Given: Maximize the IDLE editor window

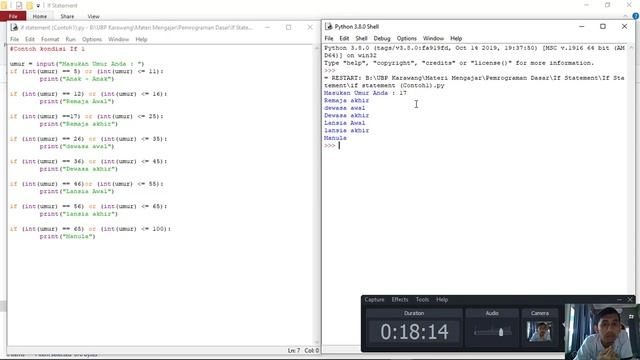Looking at the screenshot, I should (x=289, y=27).
